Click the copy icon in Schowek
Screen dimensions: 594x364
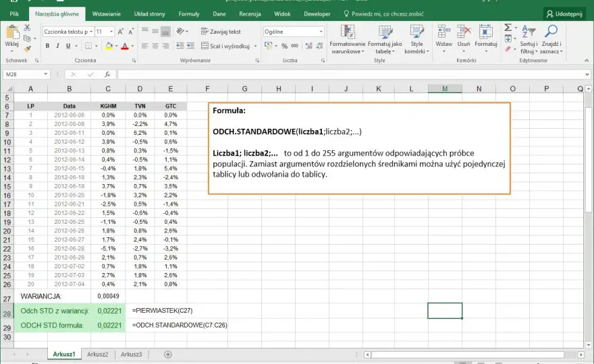(x=27, y=38)
